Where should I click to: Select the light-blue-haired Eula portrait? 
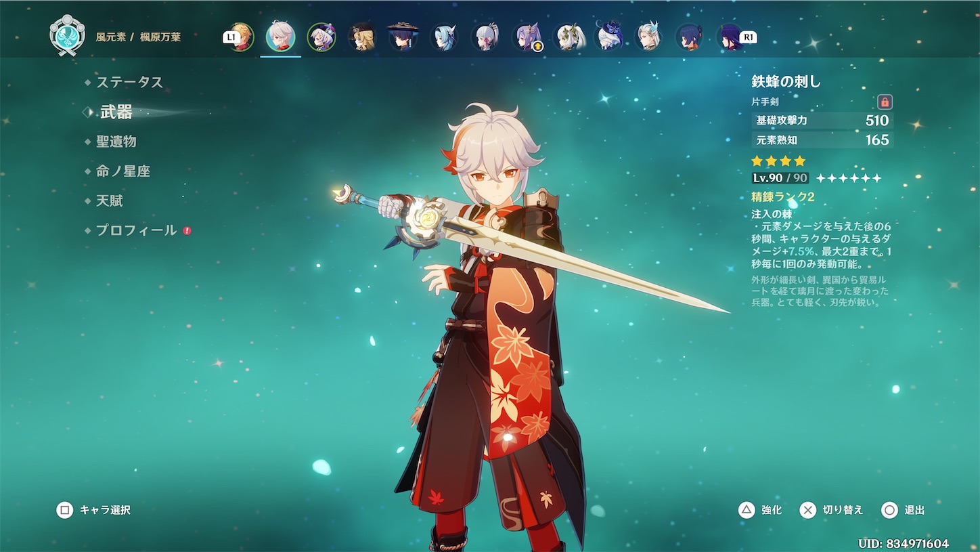tap(444, 37)
